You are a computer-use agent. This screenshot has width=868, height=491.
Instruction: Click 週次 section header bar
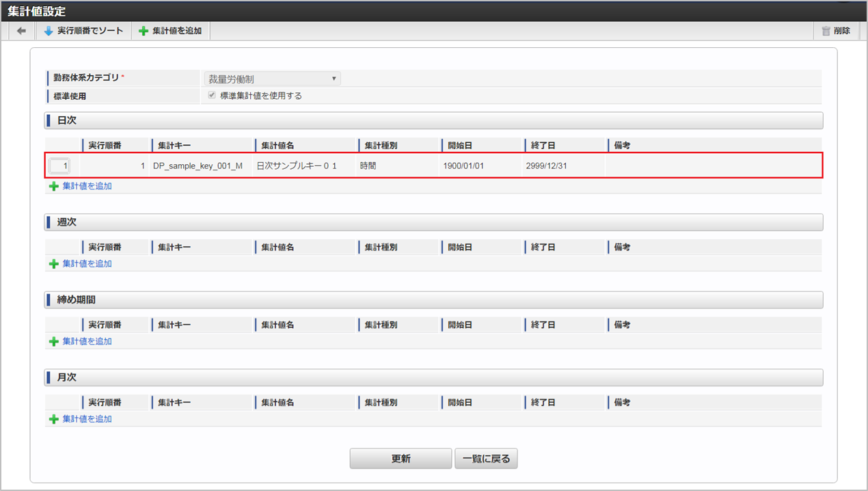tap(433, 222)
